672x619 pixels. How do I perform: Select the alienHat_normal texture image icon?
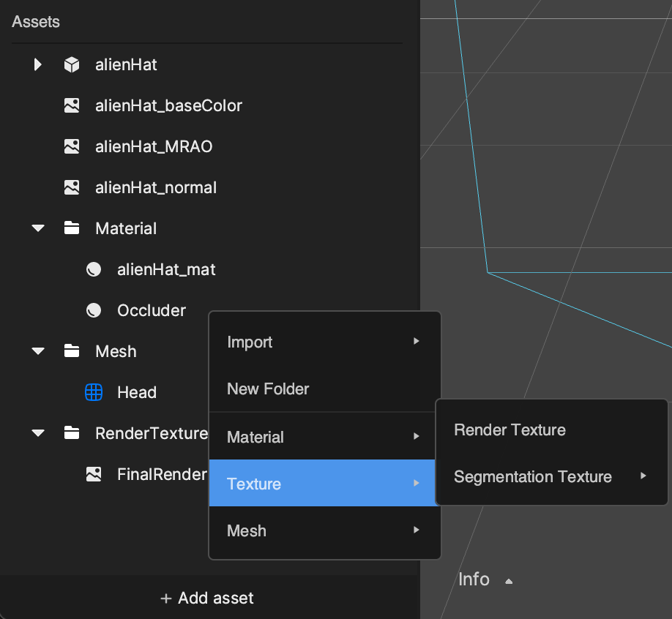coord(72,187)
